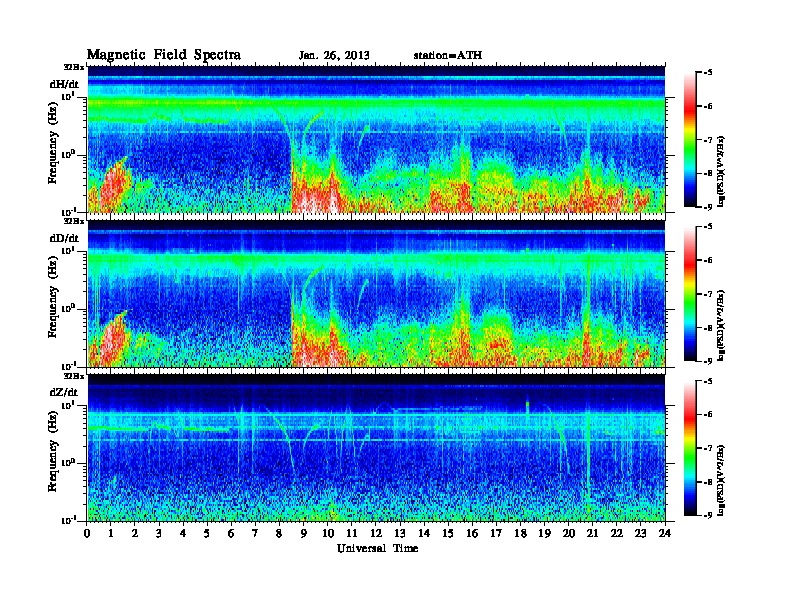The width and height of the screenshot is (792, 612).
Task: Click the hour tick label '7'
Action: click(256, 533)
